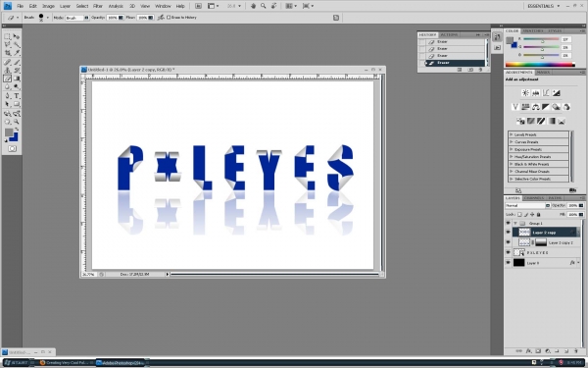Toggle Quick Mask mode
This screenshot has width=588, height=368.
click(x=12, y=149)
